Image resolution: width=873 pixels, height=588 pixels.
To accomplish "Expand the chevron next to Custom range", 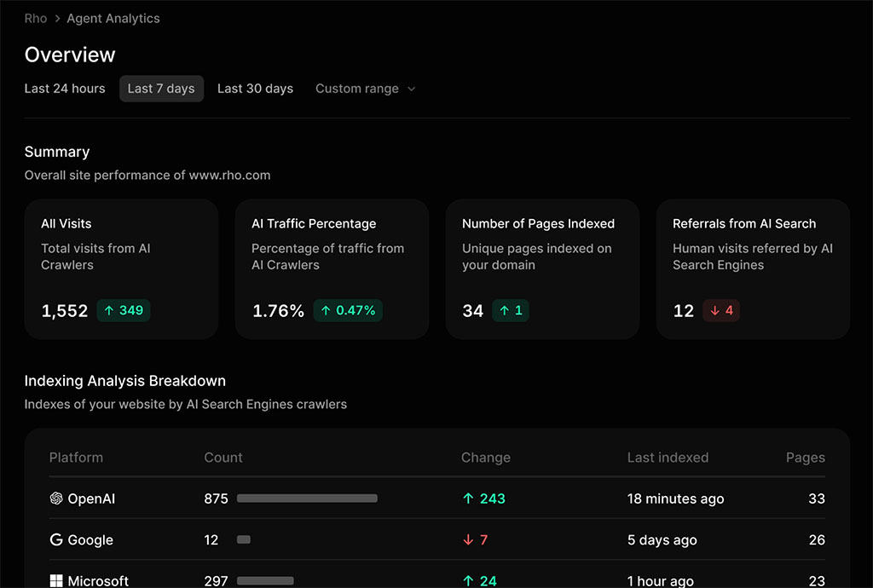I will (411, 89).
